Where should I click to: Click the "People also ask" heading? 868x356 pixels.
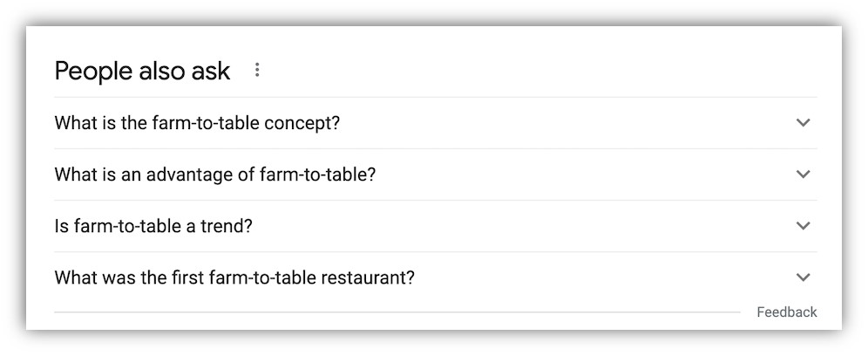142,71
